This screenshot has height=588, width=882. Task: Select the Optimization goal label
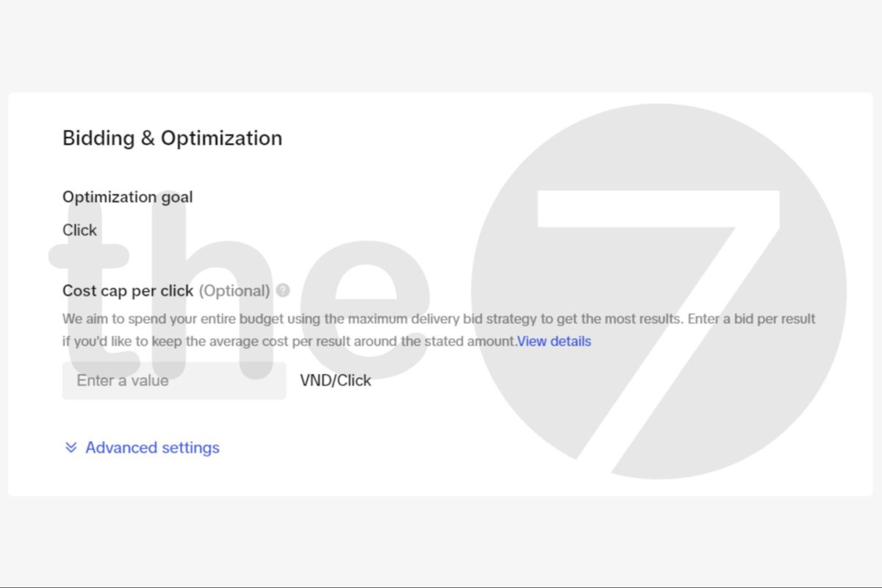click(x=127, y=197)
